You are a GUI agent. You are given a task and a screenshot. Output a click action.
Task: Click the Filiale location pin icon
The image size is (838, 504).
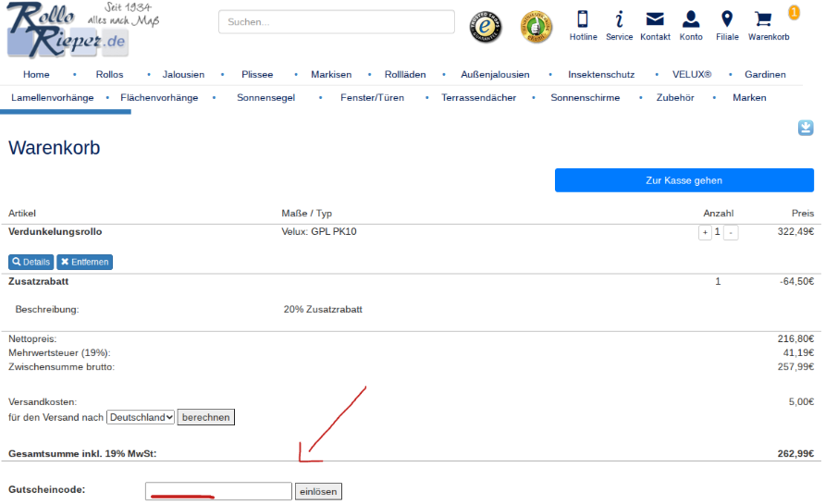(727, 19)
